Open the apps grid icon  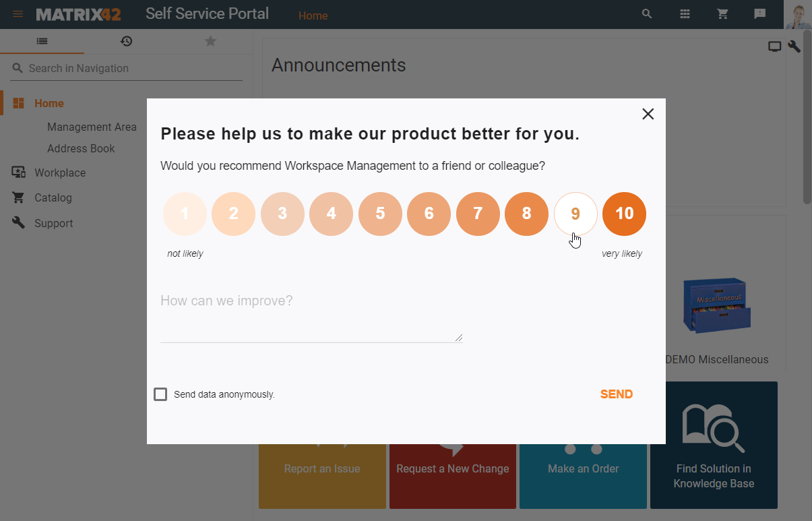pyautogui.click(x=685, y=14)
